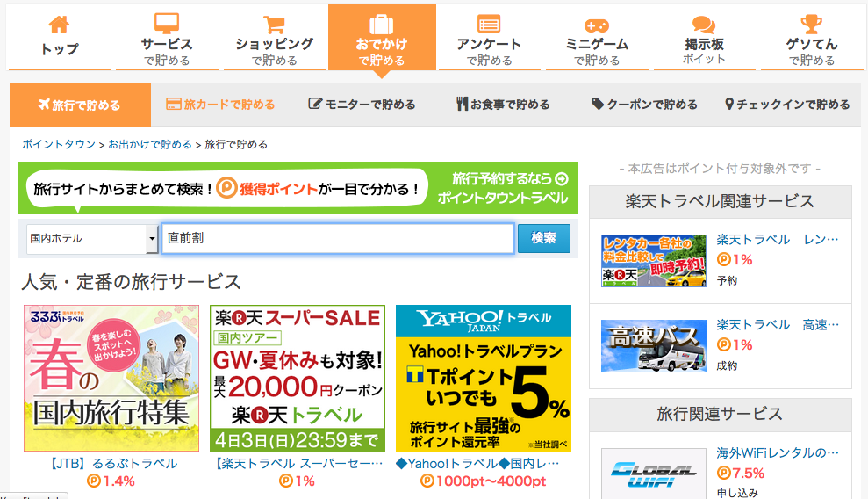
Task: Click the home icon for トップ
Action: pos(60,25)
